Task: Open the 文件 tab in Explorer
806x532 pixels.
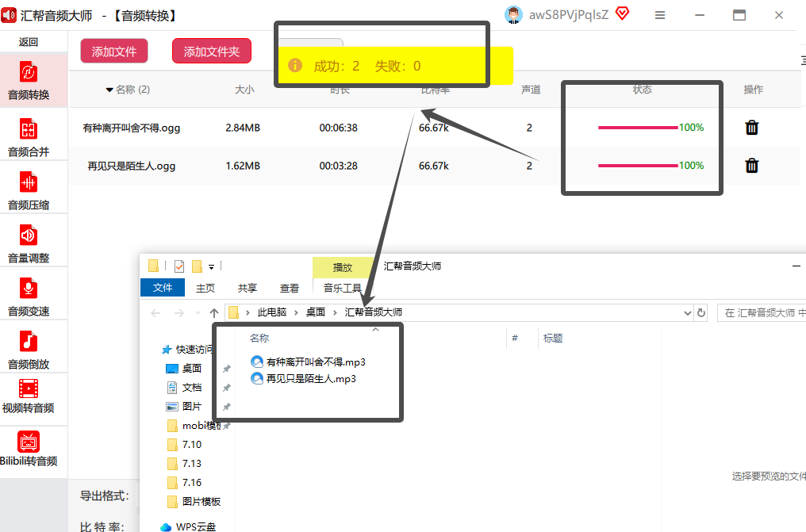Action: 163,288
